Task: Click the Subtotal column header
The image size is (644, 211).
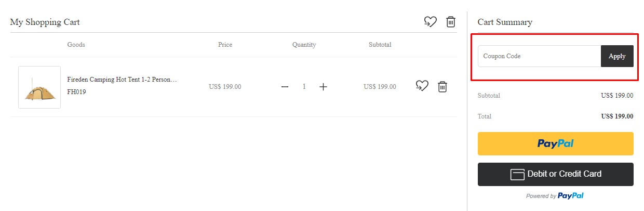Action: click(380, 45)
